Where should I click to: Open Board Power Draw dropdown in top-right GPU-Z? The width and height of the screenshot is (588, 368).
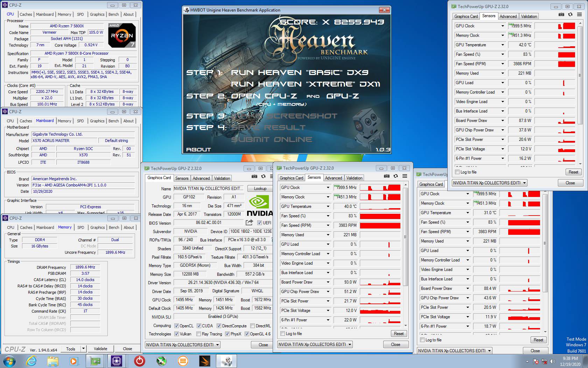[x=503, y=121]
